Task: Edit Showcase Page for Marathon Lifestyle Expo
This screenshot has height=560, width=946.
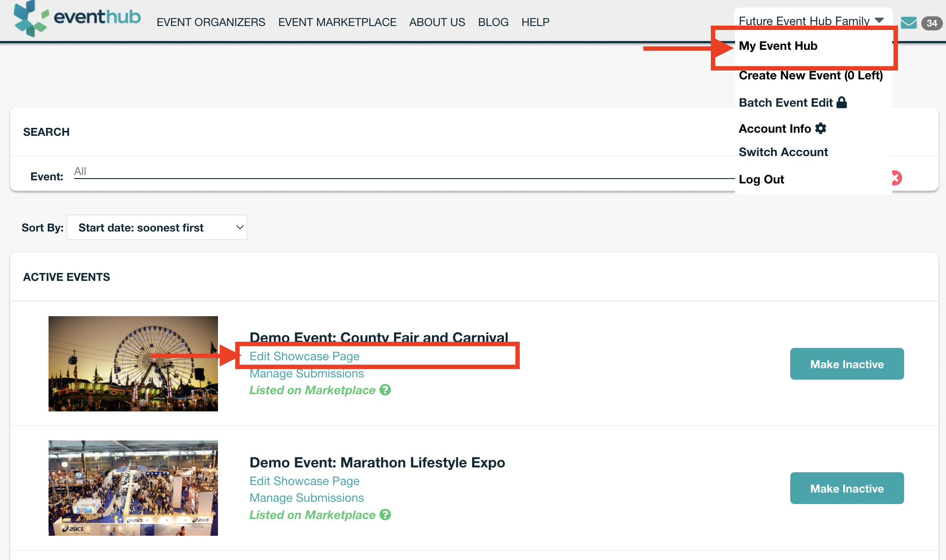Action: 304,481
